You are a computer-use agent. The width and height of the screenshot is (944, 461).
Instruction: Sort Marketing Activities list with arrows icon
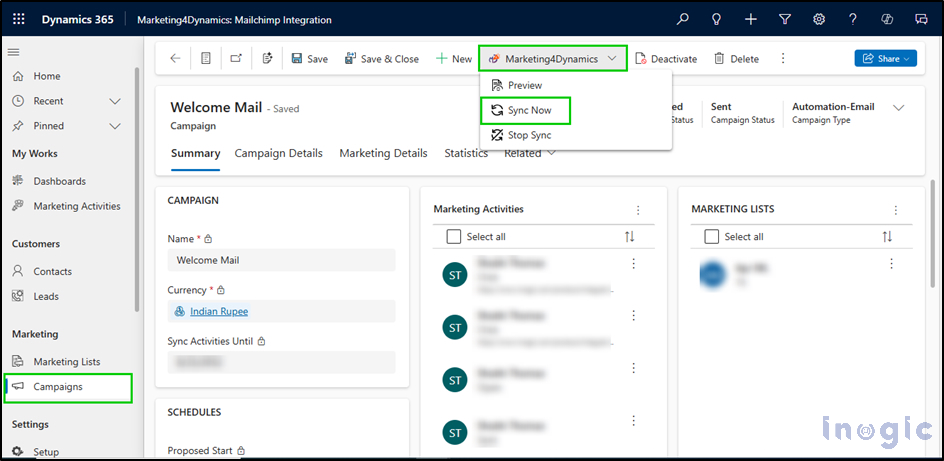[630, 237]
